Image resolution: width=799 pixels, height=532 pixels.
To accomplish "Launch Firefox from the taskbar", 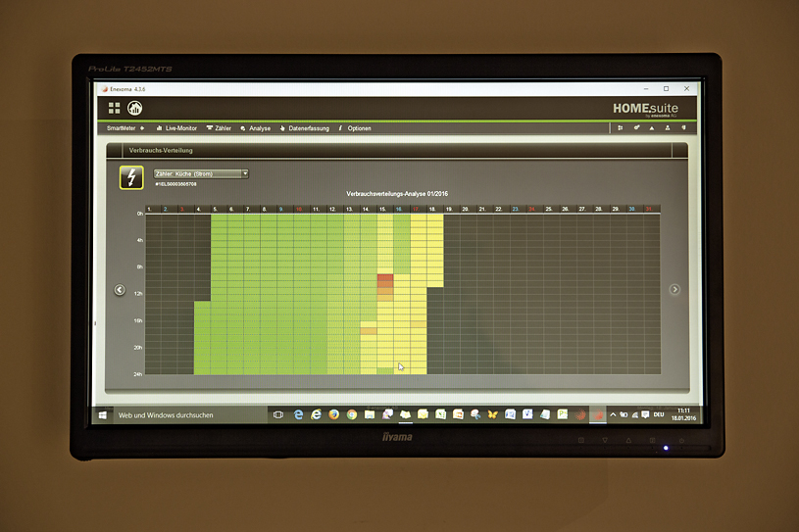I will tap(333, 414).
